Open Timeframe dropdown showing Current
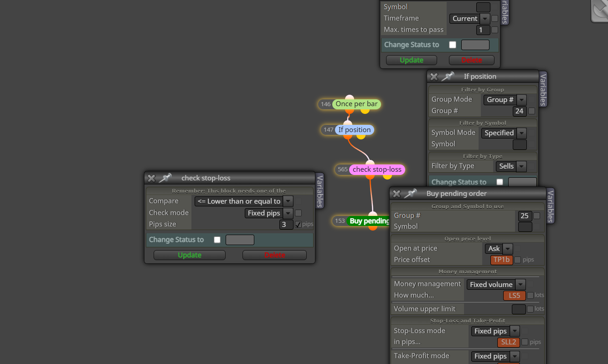Screen dimensions: 608x364 (x=469, y=19)
